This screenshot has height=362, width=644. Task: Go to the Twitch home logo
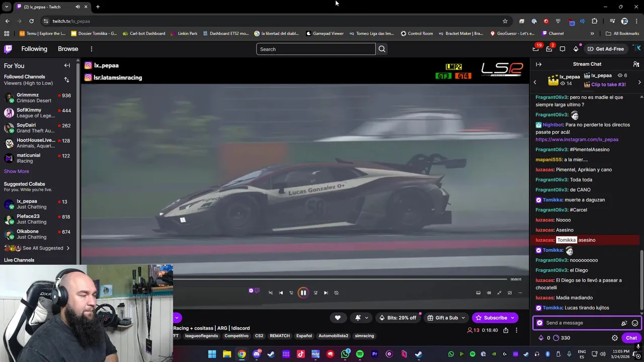tap(8, 49)
